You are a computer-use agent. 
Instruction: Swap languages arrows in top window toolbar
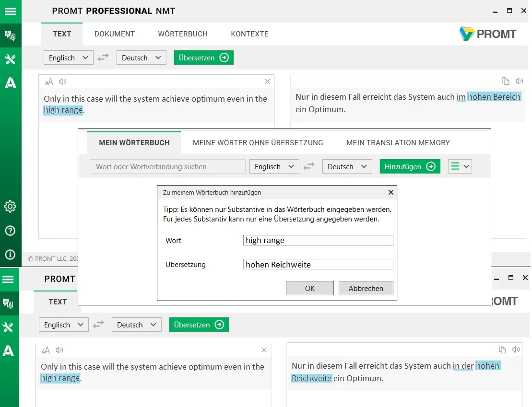(x=103, y=58)
